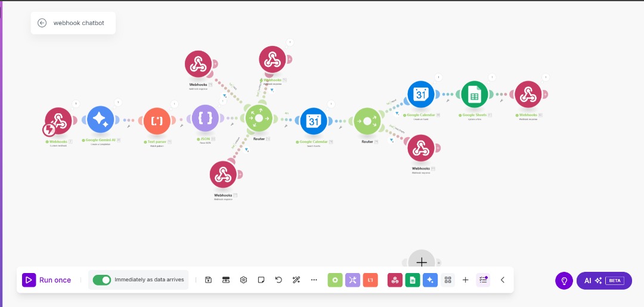Open the three-dot more options menu

point(314,280)
